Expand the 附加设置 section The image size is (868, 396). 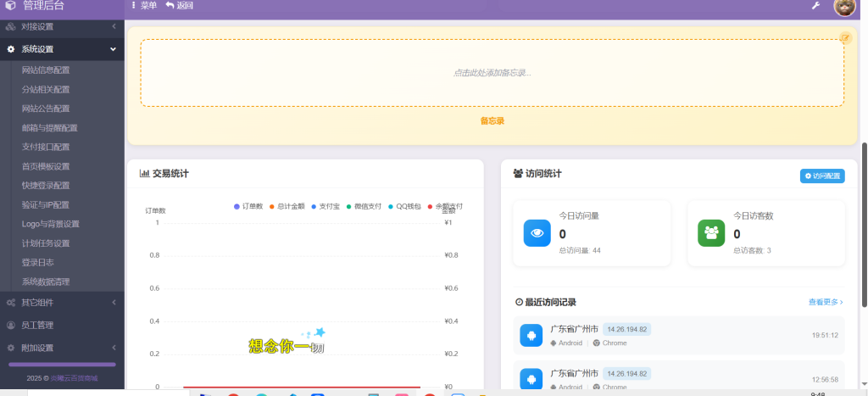point(62,348)
